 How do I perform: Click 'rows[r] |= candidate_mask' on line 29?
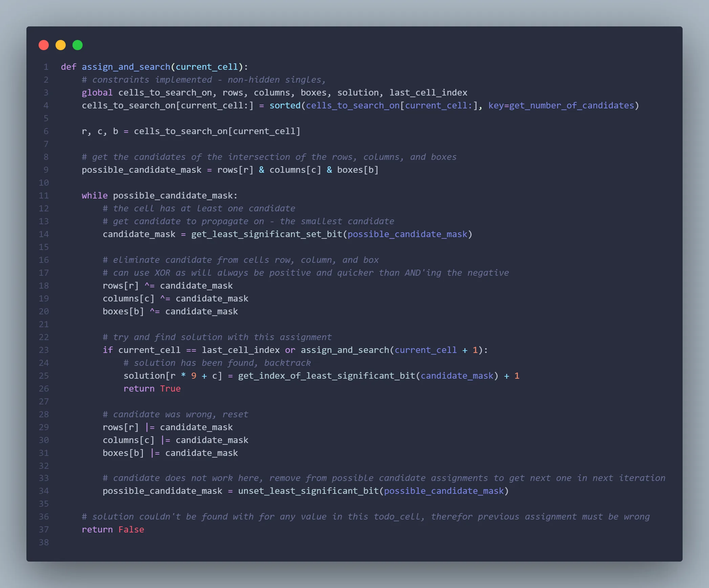tap(168, 427)
